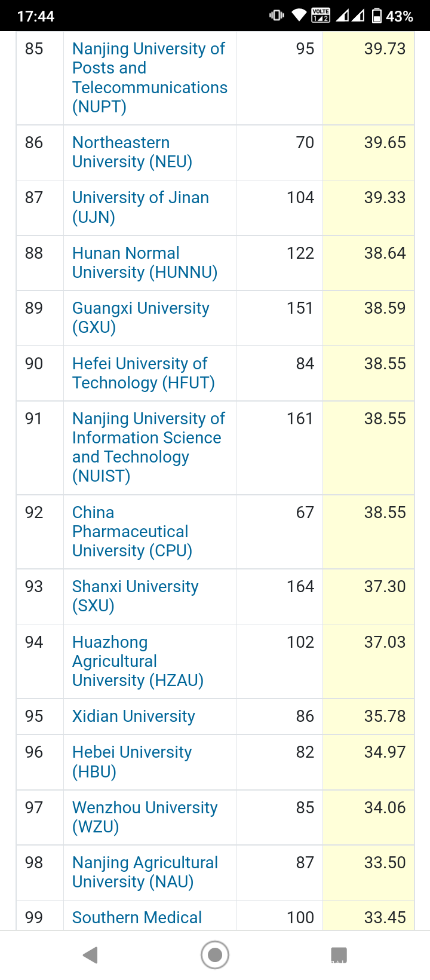This screenshot has height=980, width=430.
Task: Visit University of Jinan (UJN) page
Action: coord(140,207)
